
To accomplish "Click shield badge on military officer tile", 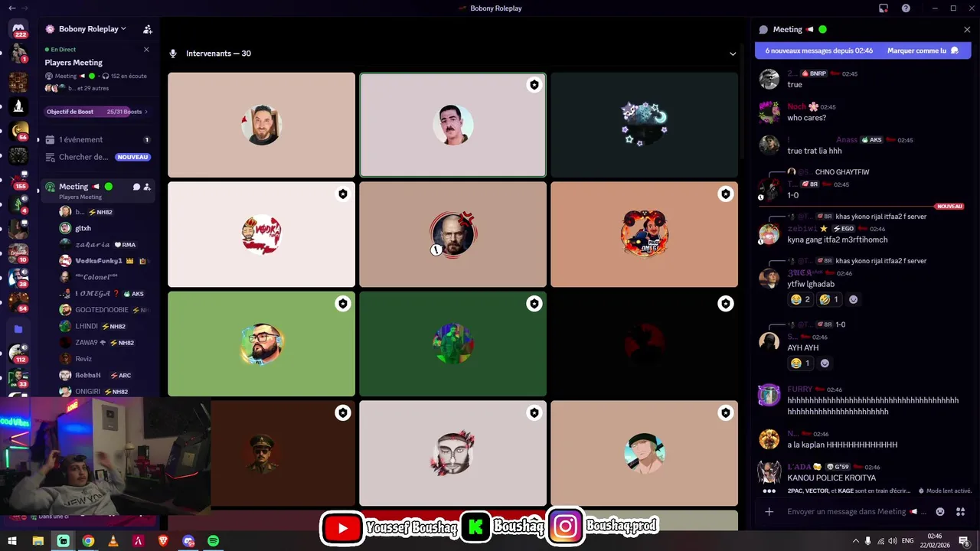I will [343, 413].
